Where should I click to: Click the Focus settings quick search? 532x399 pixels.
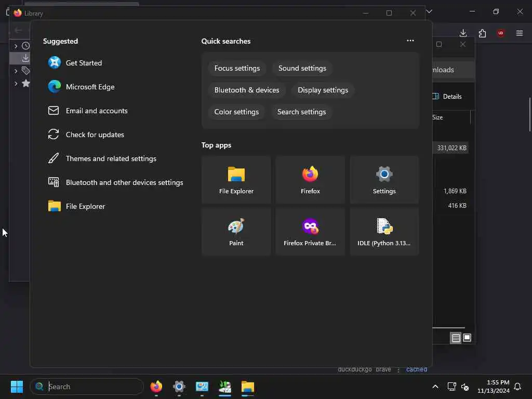click(x=237, y=68)
